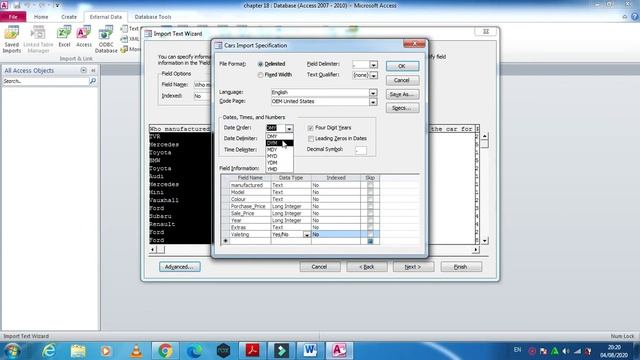The width and height of the screenshot is (640, 360).
Task: Click OK in Cars Import Specification
Action: pyautogui.click(x=402, y=66)
